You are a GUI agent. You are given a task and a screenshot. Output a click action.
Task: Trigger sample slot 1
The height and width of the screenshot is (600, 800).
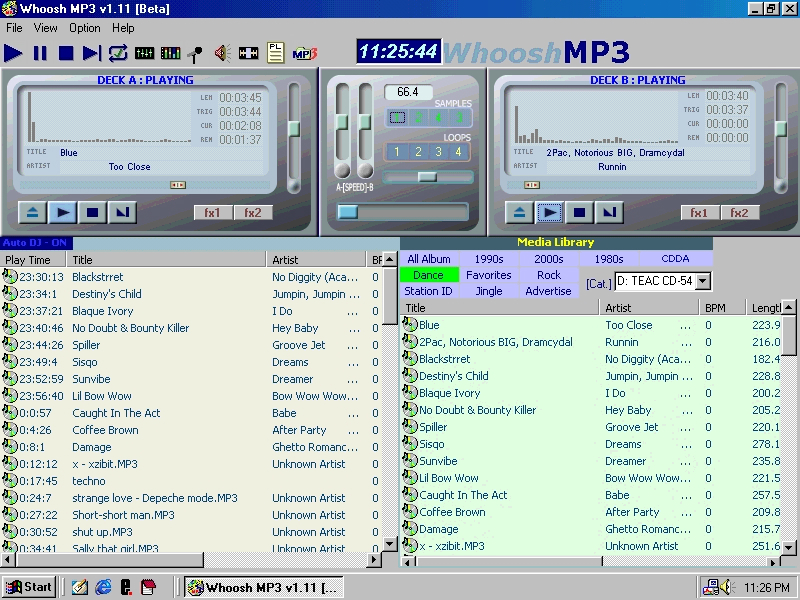point(397,118)
